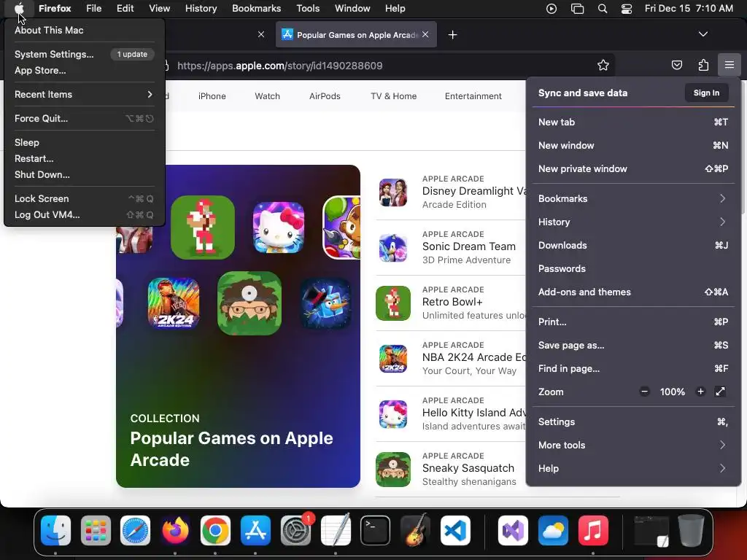Open Music app from the Dock

pyautogui.click(x=593, y=530)
